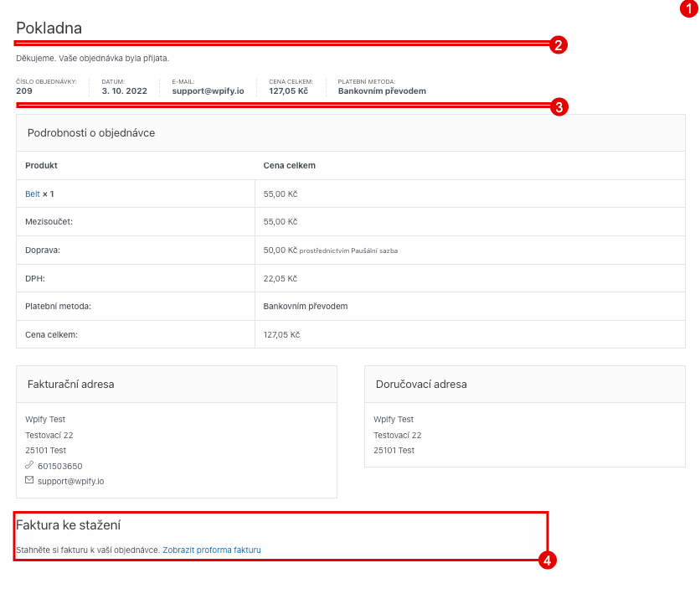Click the phone number 601503650

(x=59, y=466)
